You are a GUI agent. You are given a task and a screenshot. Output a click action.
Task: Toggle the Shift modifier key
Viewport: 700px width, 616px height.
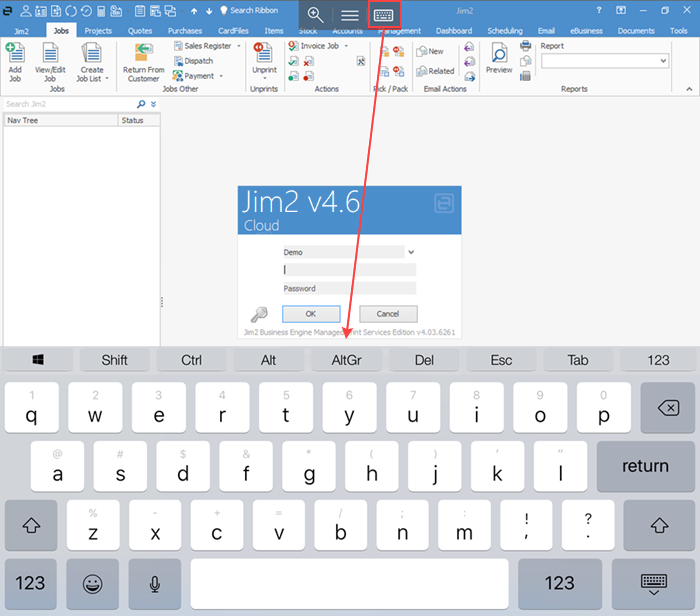(x=114, y=360)
